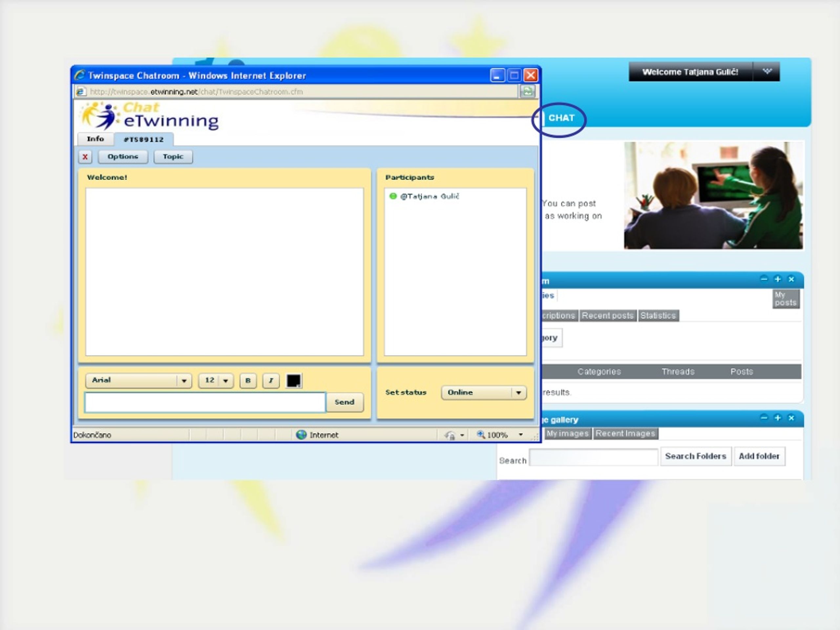
Task: Click the Threads column header
Action: click(678, 372)
